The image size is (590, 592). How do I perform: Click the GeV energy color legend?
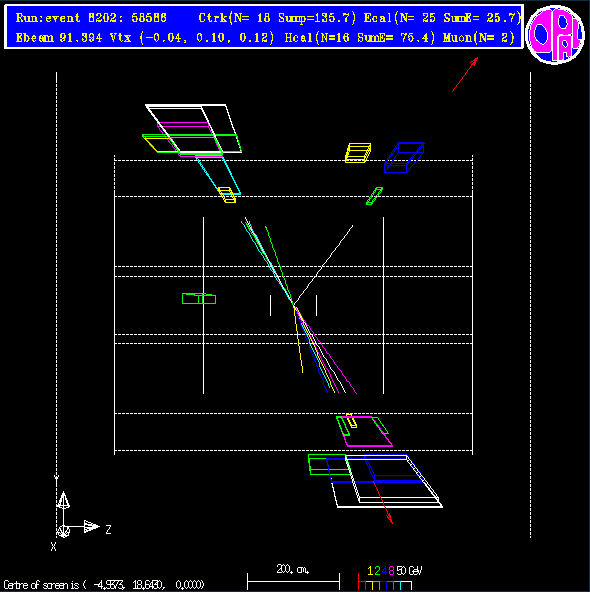390,578
